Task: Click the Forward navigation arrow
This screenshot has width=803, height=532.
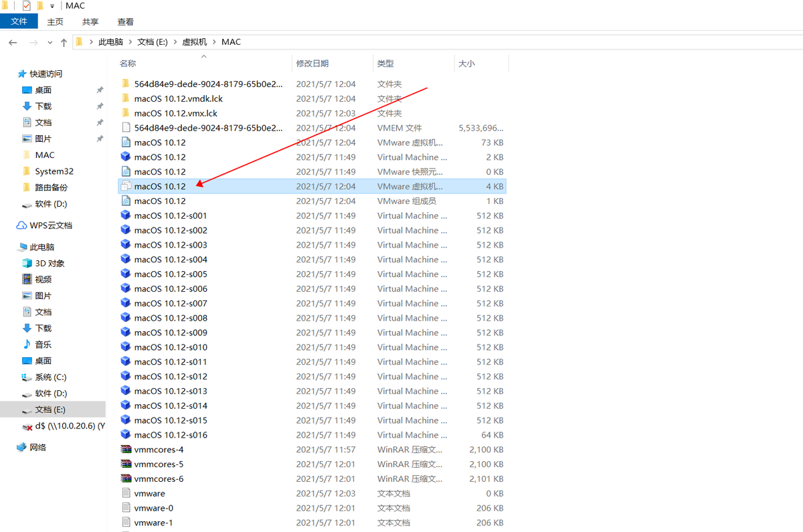Action: pyautogui.click(x=33, y=42)
